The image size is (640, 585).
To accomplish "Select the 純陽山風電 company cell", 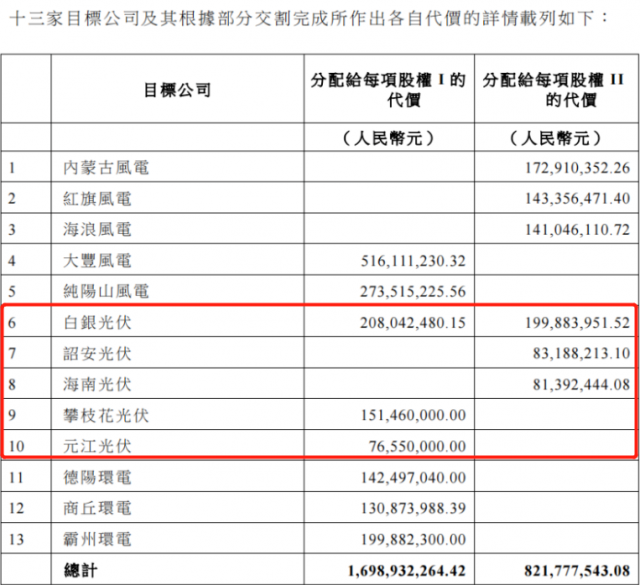I will [x=105, y=291].
